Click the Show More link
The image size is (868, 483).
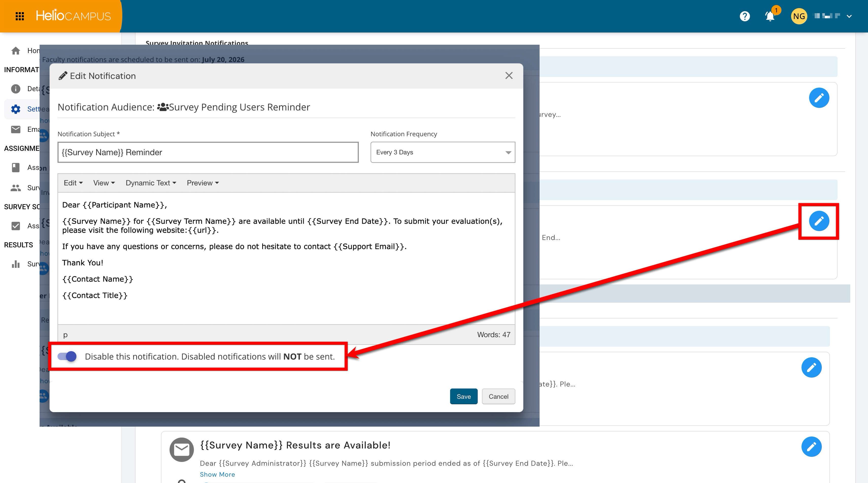point(217,474)
